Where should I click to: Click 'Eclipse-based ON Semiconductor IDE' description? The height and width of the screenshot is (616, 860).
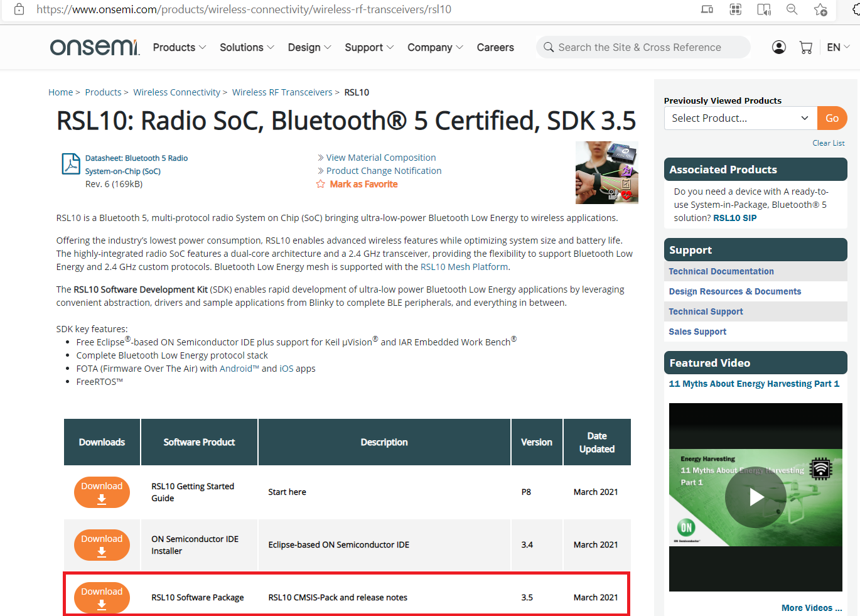point(338,544)
